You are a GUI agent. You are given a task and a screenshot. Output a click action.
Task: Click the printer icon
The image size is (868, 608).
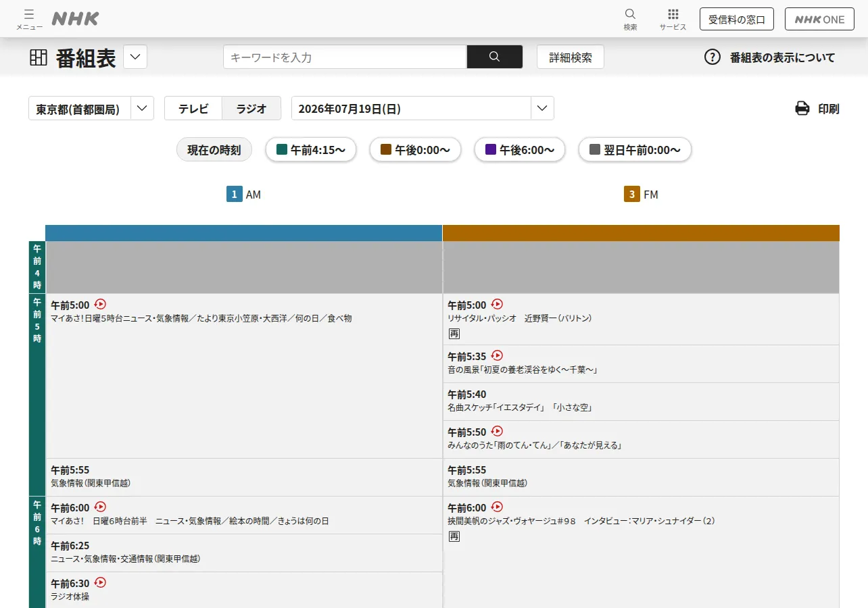(802, 108)
